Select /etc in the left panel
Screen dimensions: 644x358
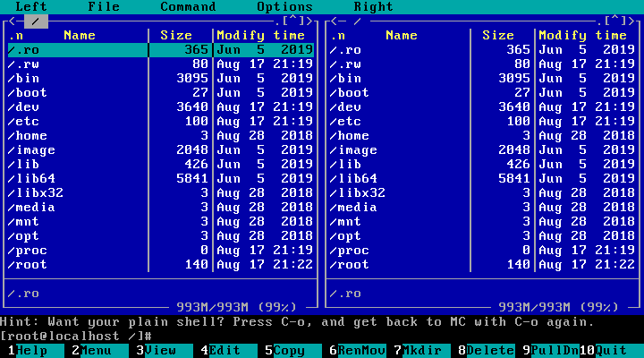(161, 121)
